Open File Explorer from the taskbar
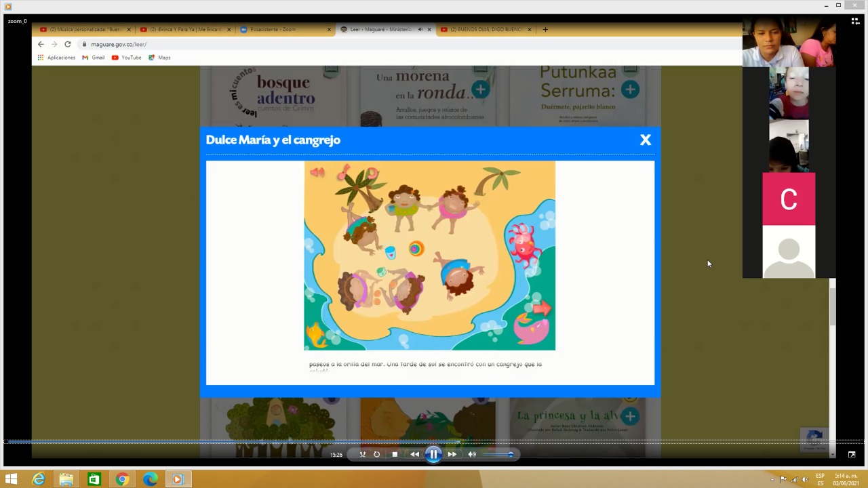868x488 pixels. click(66, 479)
